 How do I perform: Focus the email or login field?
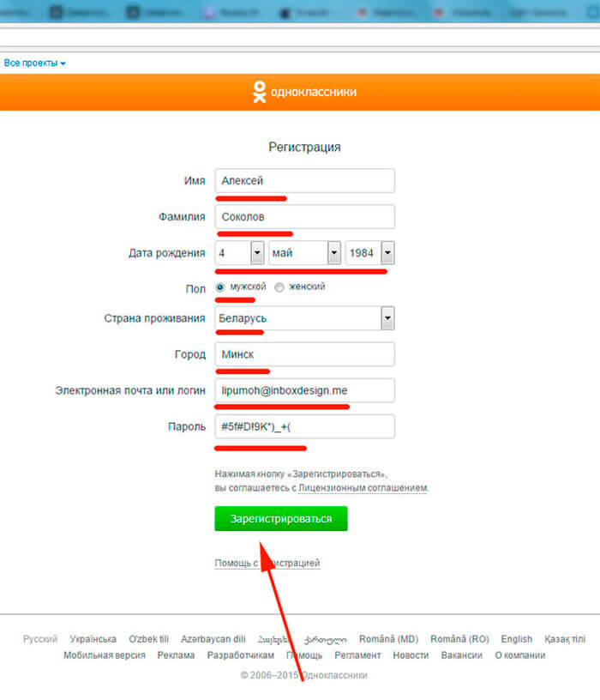tap(304, 390)
